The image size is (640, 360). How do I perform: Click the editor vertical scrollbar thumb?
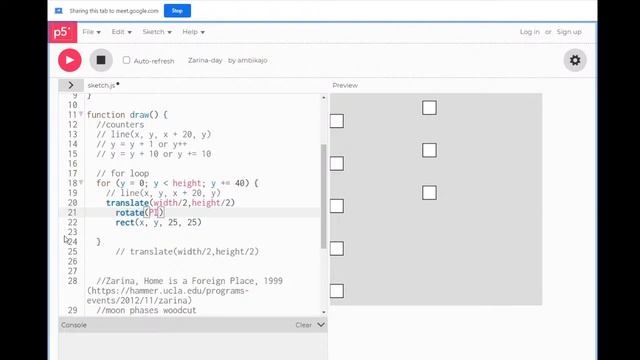click(x=324, y=196)
